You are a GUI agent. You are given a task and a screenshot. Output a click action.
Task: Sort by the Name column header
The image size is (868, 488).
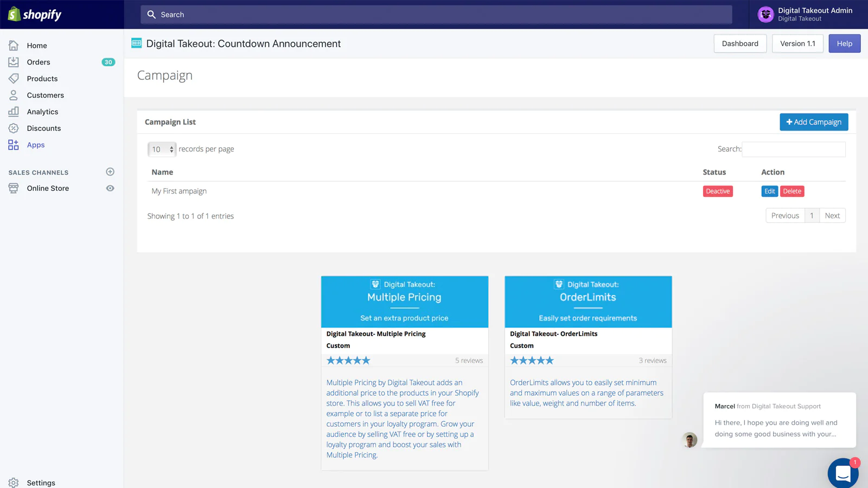pos(162,172)
